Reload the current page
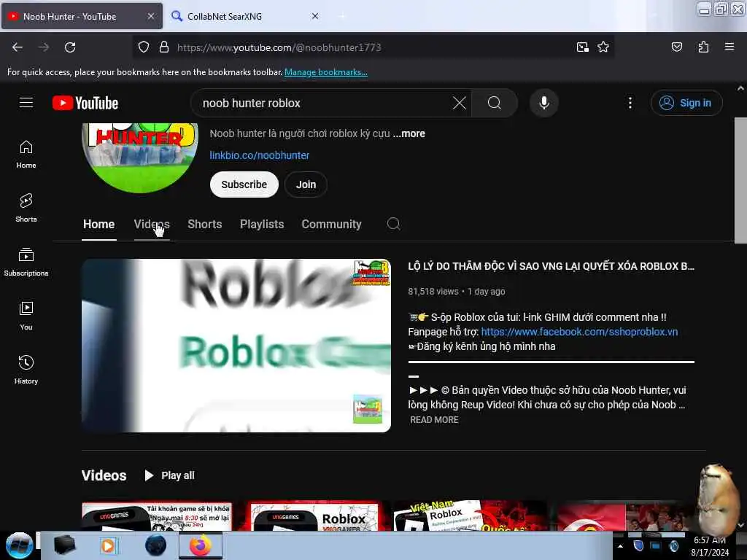This screenshot has width=747, height=560. (70, 47)
